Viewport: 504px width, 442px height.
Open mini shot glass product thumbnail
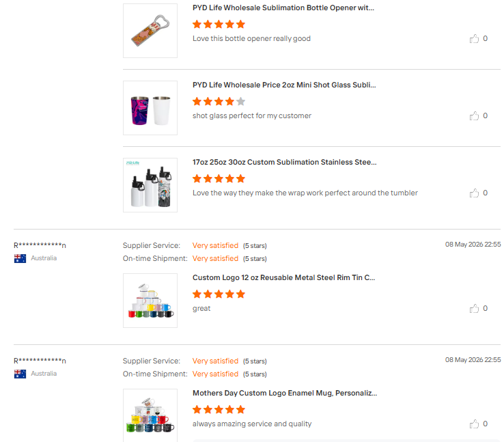coord(150,108)
